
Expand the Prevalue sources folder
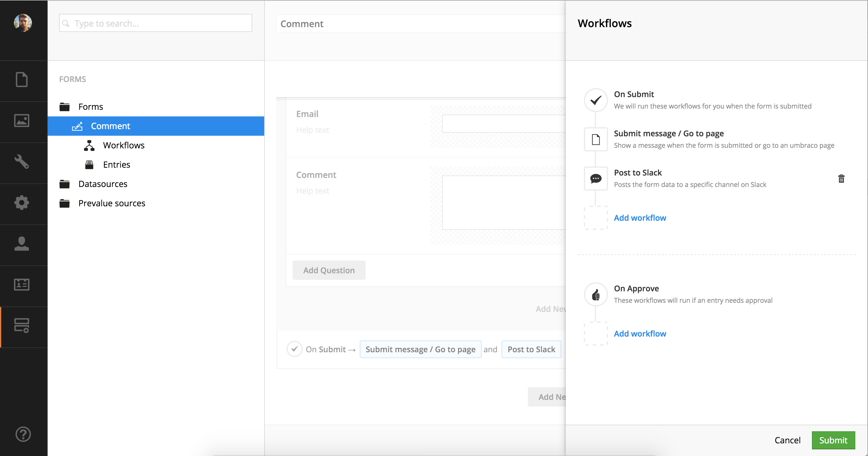coord(112,203)
